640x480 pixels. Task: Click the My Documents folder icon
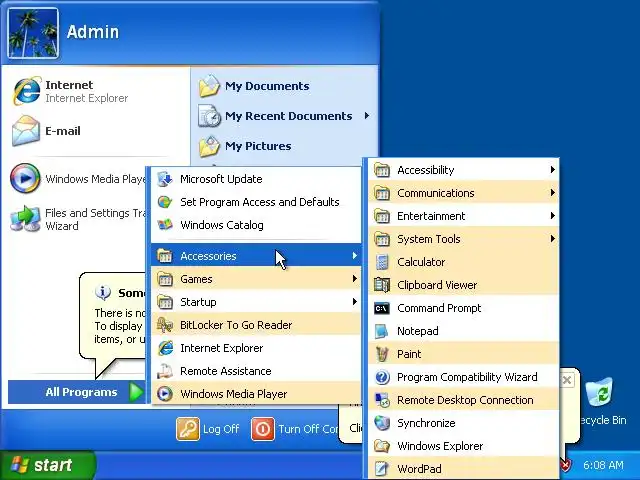pos(210,86)
